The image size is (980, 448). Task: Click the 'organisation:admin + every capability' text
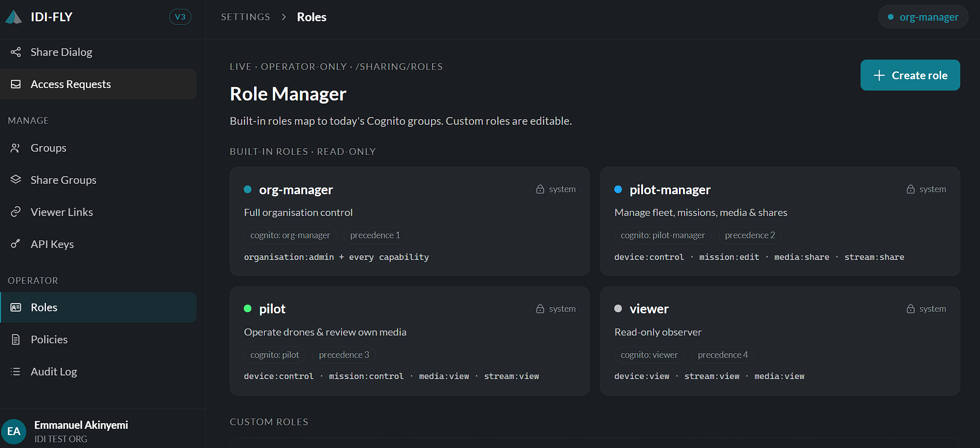(336, 257)
